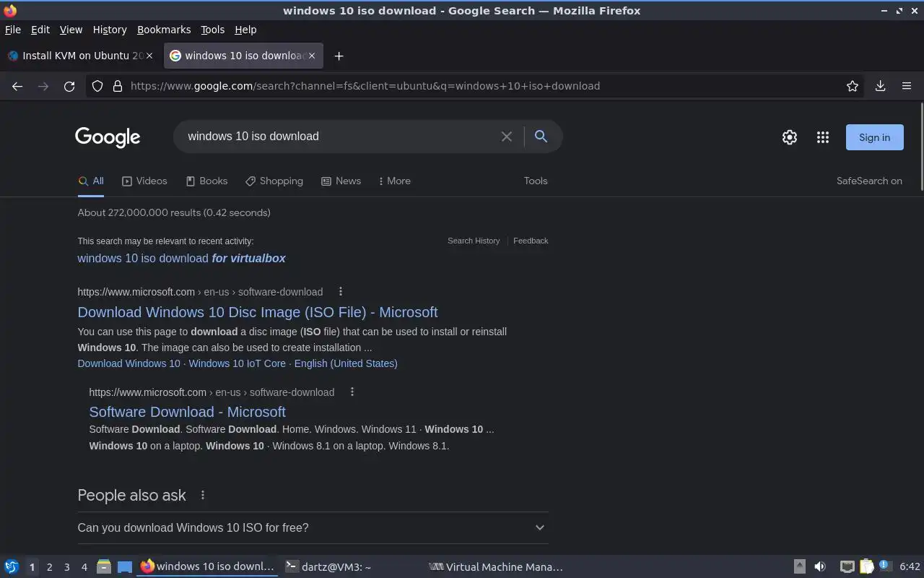Switch to workspace 2 on taskbar

click(x=49, y=567)
